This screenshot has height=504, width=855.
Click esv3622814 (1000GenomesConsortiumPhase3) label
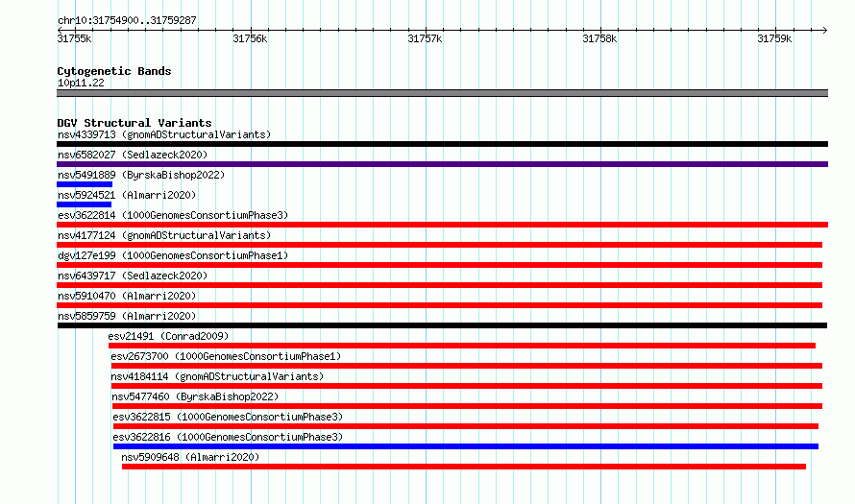click(x=173, y=215)
